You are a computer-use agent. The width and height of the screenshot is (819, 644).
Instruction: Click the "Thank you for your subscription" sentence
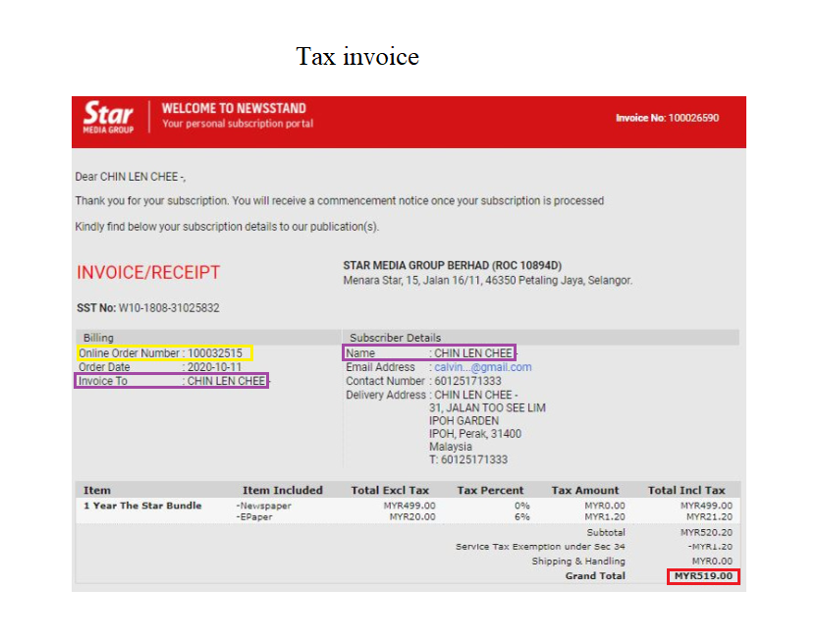coord(340,201)
